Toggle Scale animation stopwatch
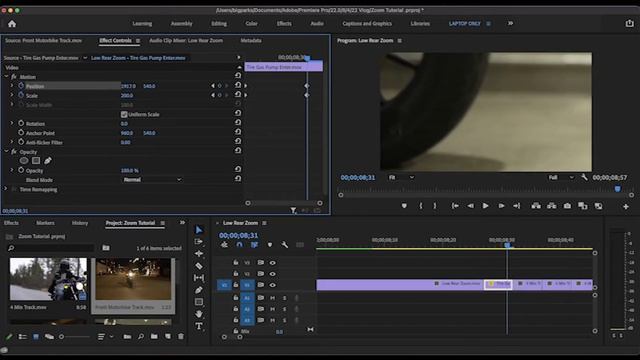The height and width of the screenshot is (360, 640). [21, 95]
